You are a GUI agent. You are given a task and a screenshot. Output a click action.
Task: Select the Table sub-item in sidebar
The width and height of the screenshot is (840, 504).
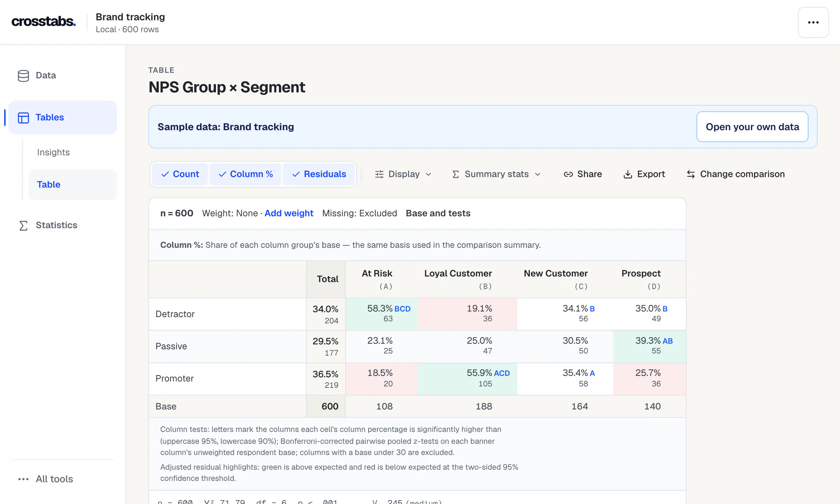click(72, 184)
